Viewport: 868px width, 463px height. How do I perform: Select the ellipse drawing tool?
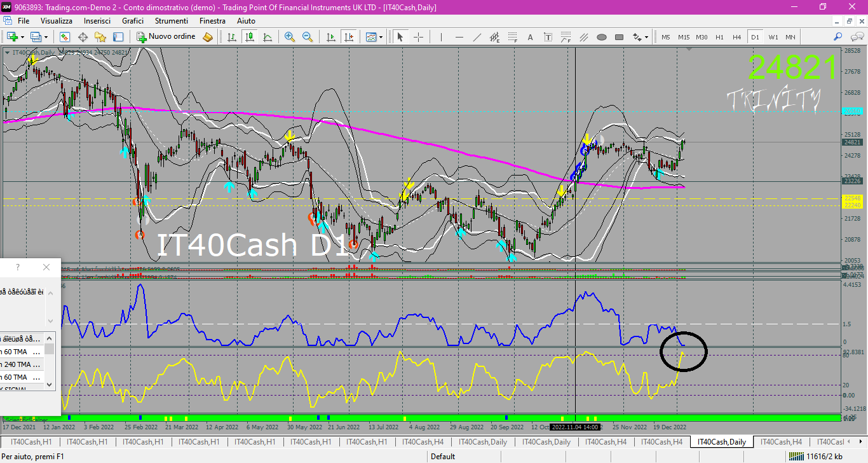coord(602,37)
